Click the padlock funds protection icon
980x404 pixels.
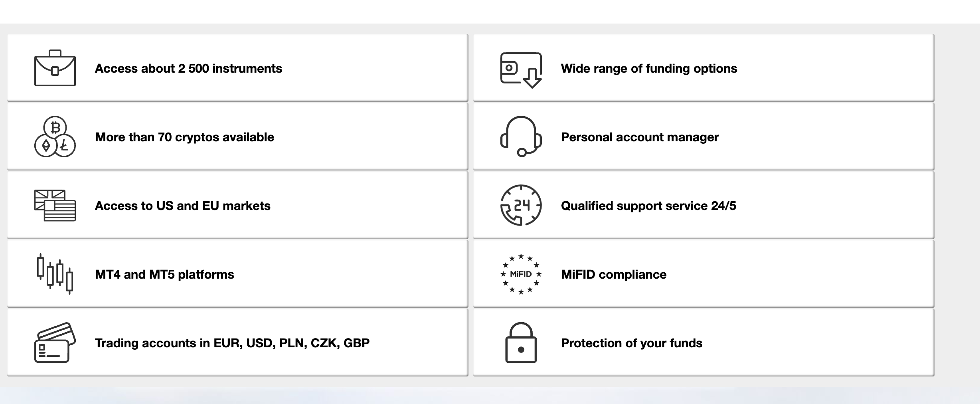pyautogui.click(x=521, y=343)
